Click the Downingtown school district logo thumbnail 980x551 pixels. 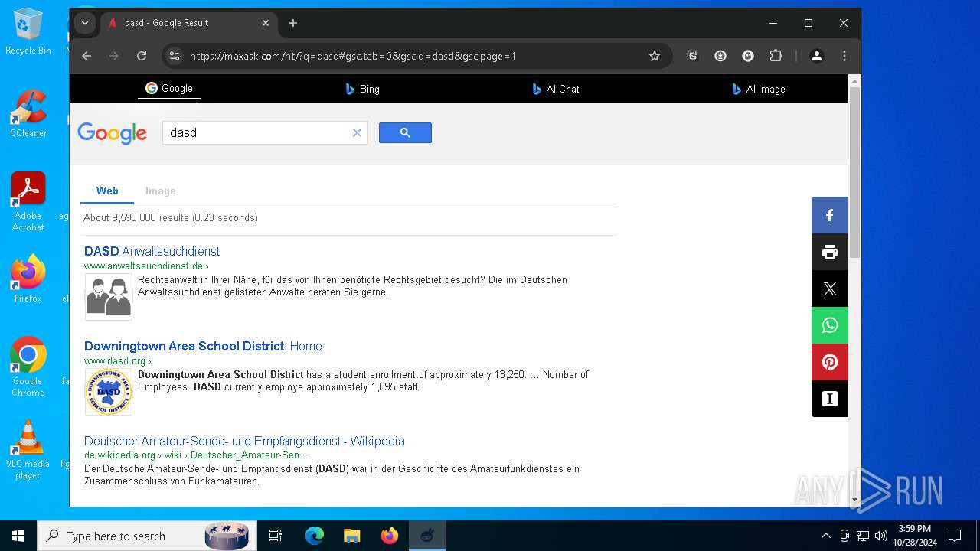tap(108, 392)
